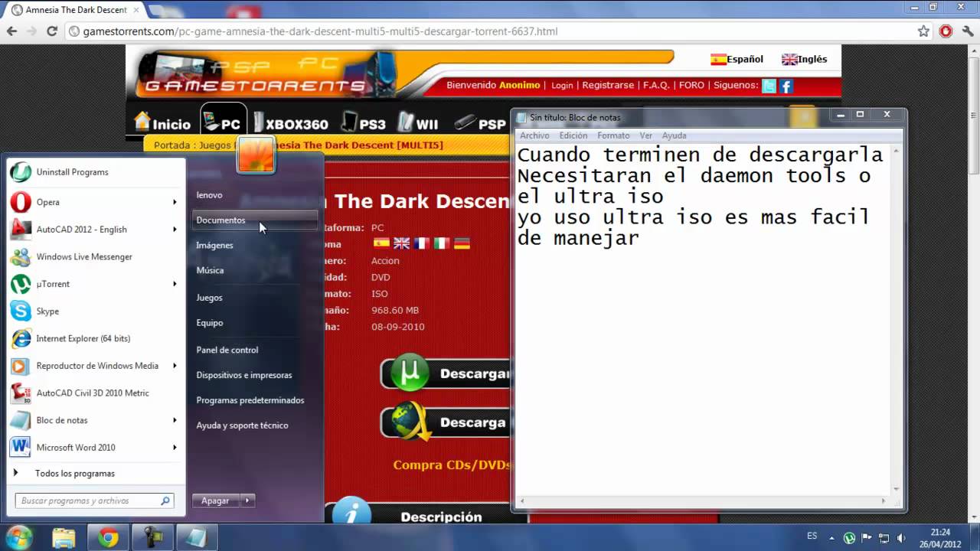Screen dimensions: 980x551
Task: Launch Internet Explorer (64 bits)
Action: [x=96, y=338]
